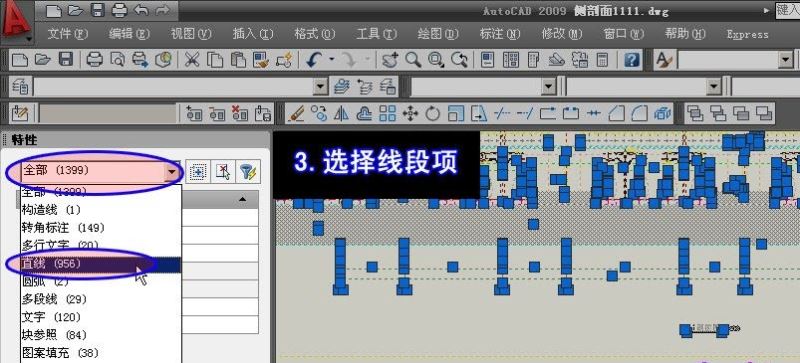Select 多段线 (29) in the dropdown list
The height and width of the screenshot is (363, 800).
coord(101,299)
